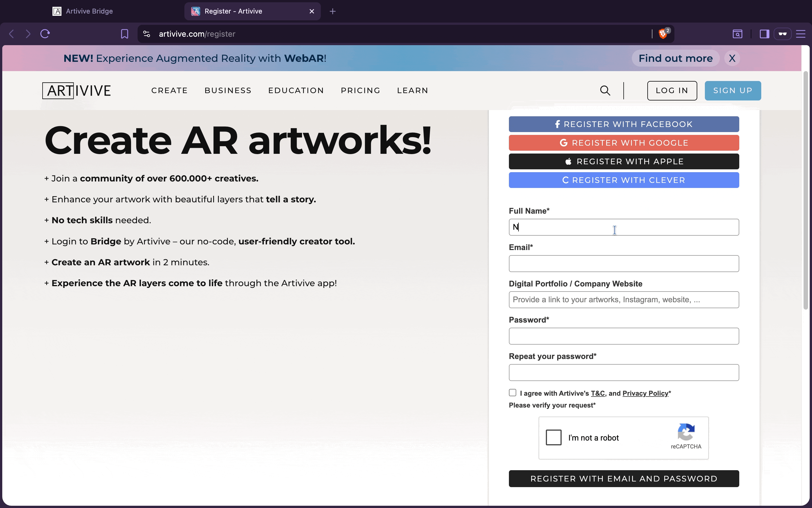Open the EDUCATION menu
The height and width of the screenshot is (508, 812).
click(x=296, y=91)
